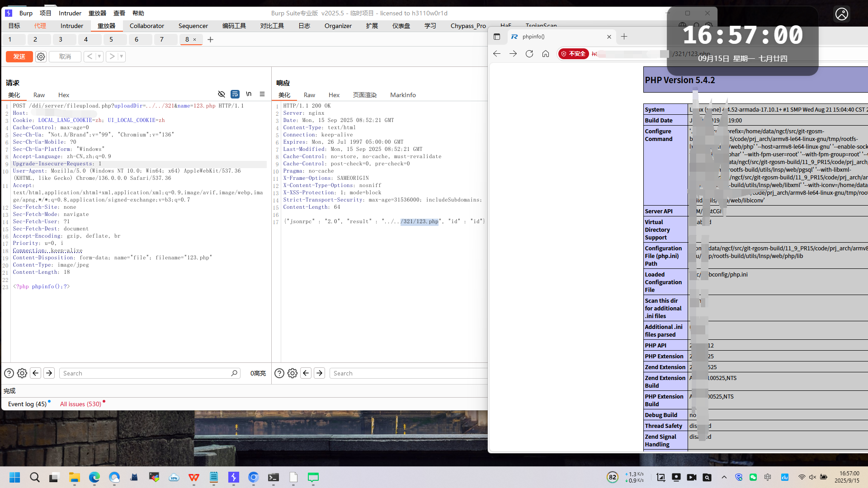Image resolution: width=868 pixels, height=488 pixels.
Task: Open Burp Suite from Windows taskbar
Action: (x=234, y=477)
